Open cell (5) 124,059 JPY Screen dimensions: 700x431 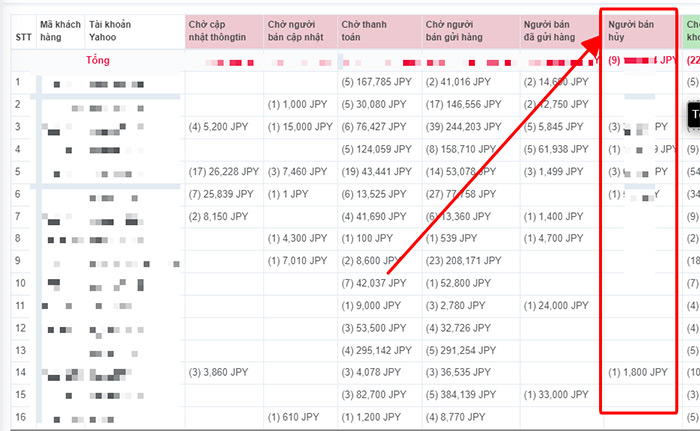click(x=376, y=149)
